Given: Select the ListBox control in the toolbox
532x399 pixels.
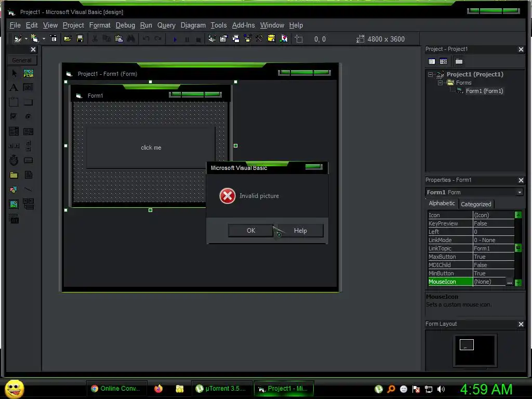Looking at the screenshot, I should 29,131.
